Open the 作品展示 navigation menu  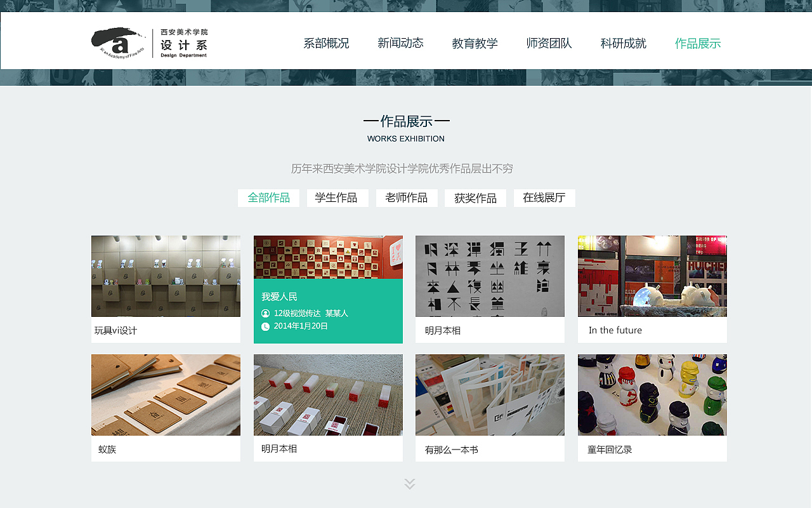point(698,44)
